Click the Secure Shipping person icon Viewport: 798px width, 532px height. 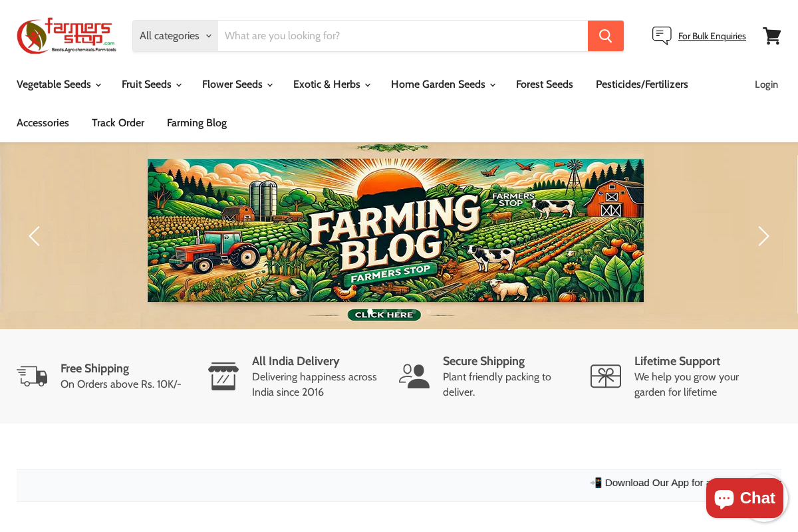coord(414,376)
